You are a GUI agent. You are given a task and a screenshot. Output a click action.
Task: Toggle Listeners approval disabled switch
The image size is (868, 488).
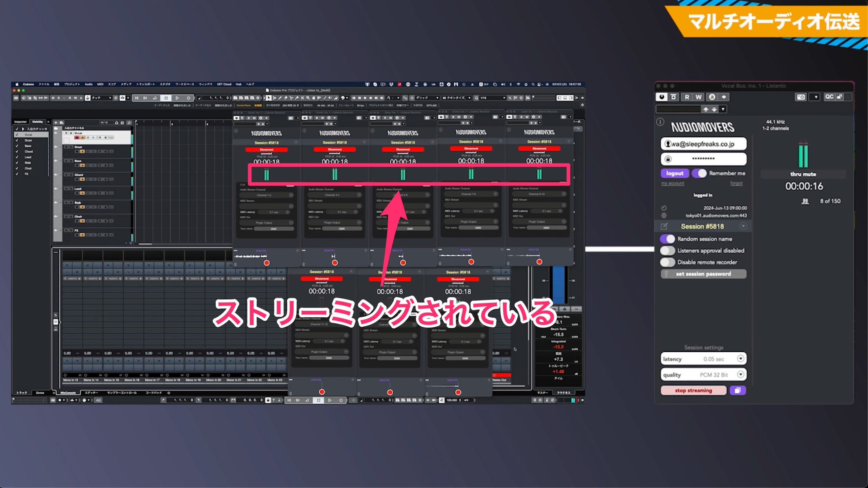[x=667, y=251]
